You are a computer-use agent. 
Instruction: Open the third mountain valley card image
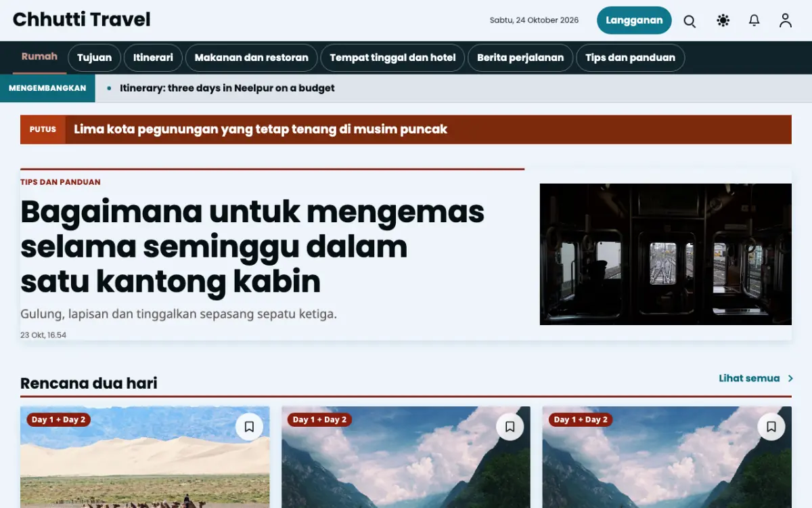(667, 457)
